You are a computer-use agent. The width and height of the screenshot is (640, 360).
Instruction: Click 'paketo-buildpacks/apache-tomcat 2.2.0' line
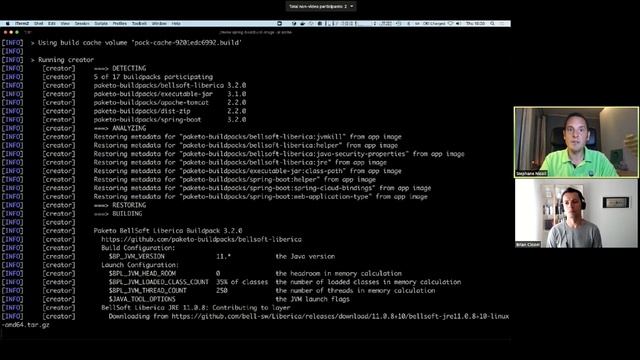tap(170, 102)
